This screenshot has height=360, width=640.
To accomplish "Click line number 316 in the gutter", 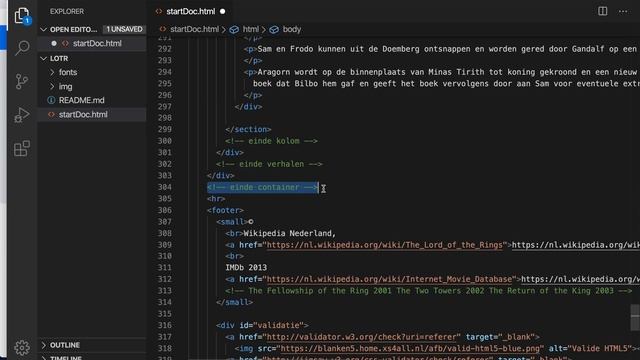I will (164, 325).
